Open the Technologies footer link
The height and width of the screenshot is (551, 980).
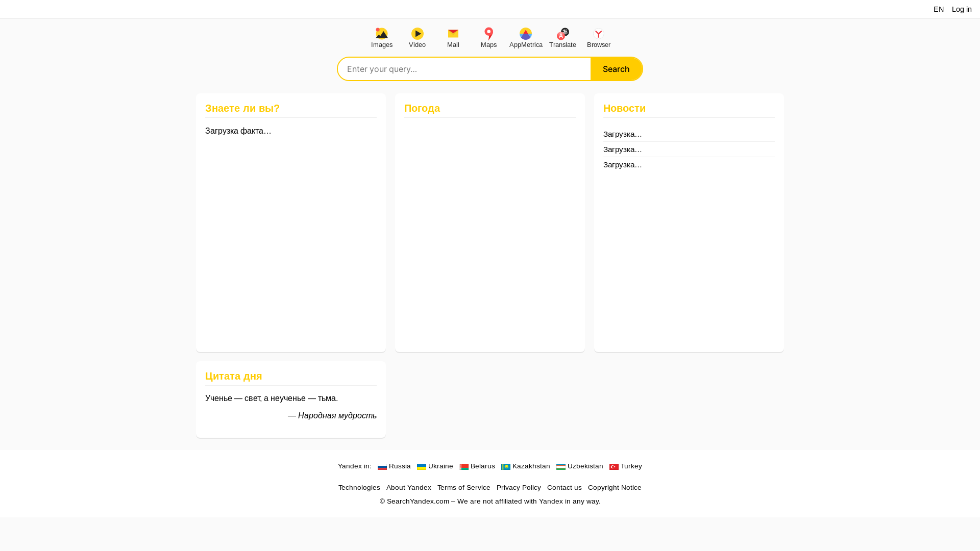coord(359,488)
